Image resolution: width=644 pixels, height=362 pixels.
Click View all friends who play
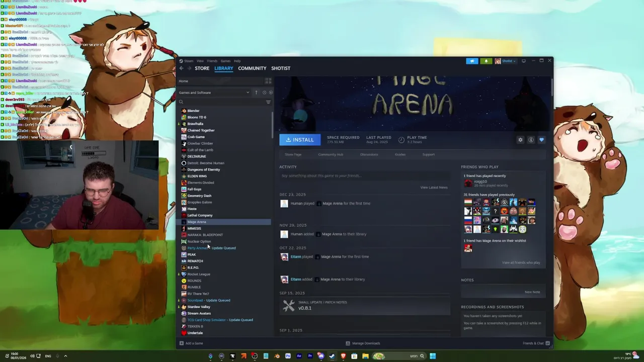click(521, 262)
